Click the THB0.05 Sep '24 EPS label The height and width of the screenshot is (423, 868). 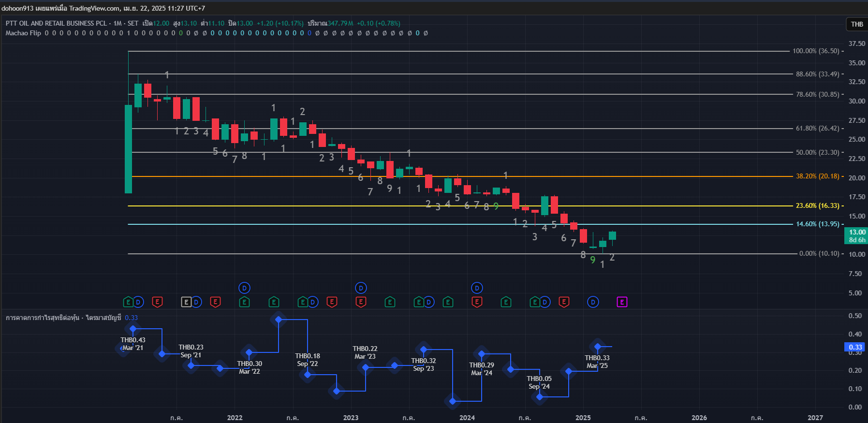539,382
